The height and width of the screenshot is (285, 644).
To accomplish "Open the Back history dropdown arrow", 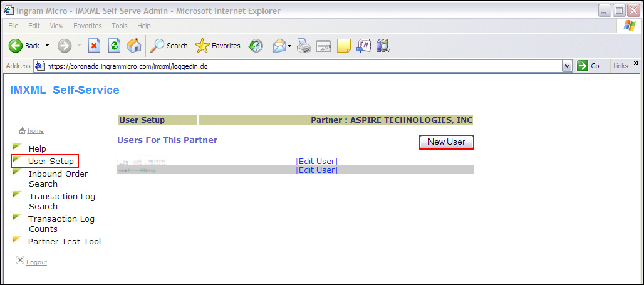I will click(x=47, y=46).
